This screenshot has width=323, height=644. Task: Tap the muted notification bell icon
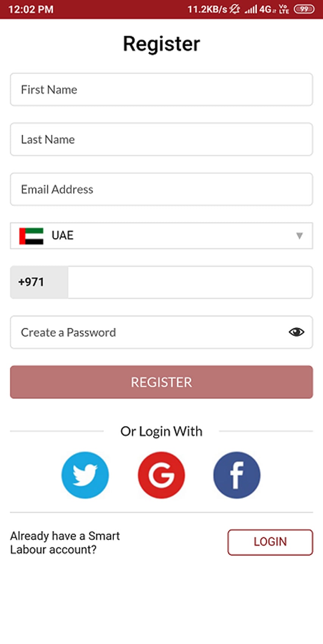pos(235,9)
